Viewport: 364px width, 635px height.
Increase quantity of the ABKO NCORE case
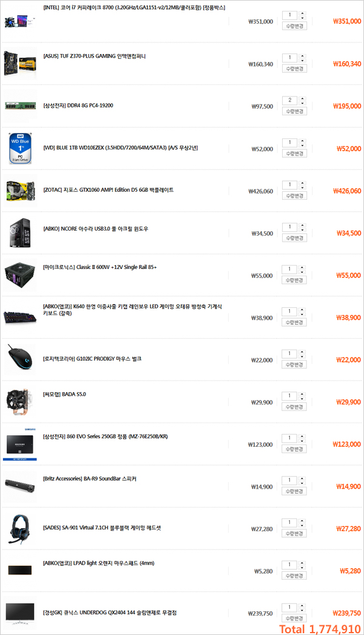point(302,225)
